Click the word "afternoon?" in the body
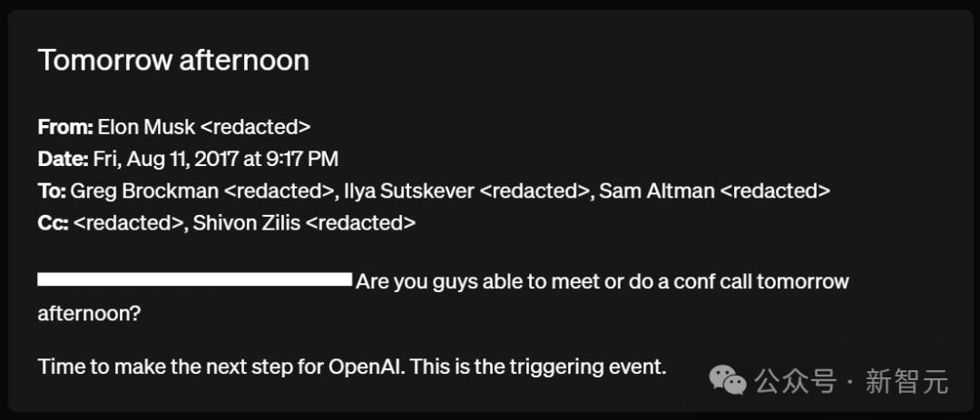Image resolution: width=980 pixels, height=420 pixels. tap(90, 313)
